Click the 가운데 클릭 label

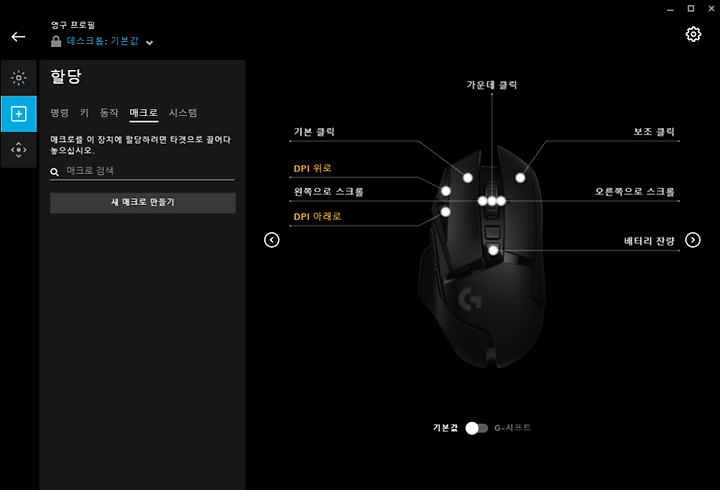click(x=492, y=85)
